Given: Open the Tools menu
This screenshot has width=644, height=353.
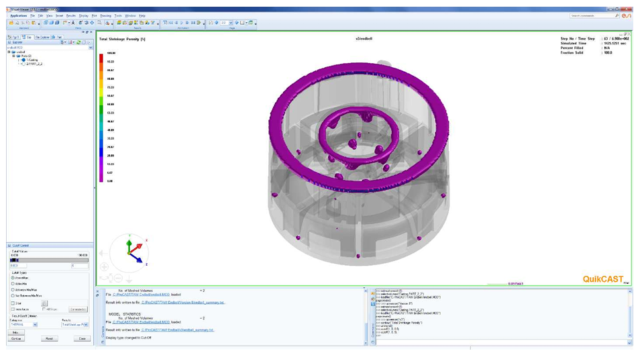Looking at the screenshot, I should click(118, 15).
